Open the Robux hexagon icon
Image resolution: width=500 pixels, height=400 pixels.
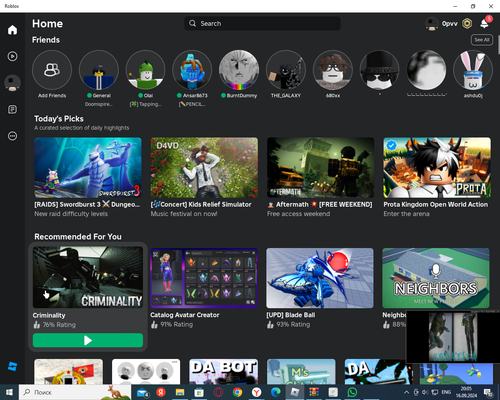[x=467, y=24]
